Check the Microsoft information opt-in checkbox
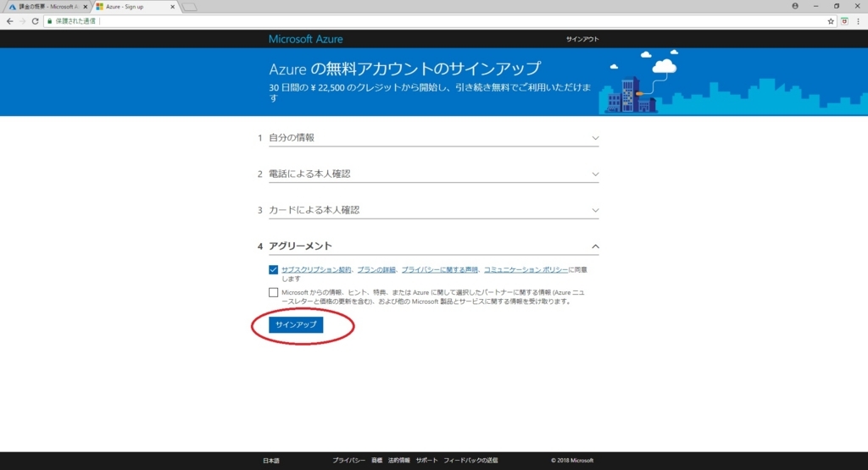This screenshot has width=868, height=470. 273,292
